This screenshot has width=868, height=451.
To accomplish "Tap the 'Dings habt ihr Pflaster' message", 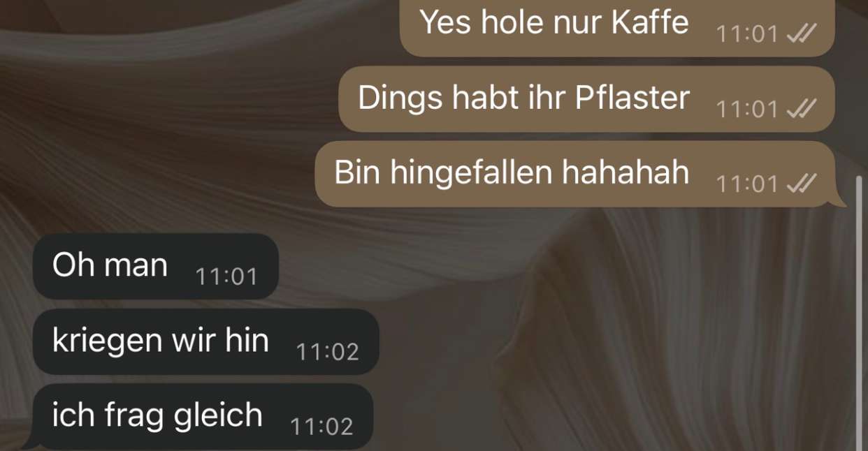I will 587,99.
